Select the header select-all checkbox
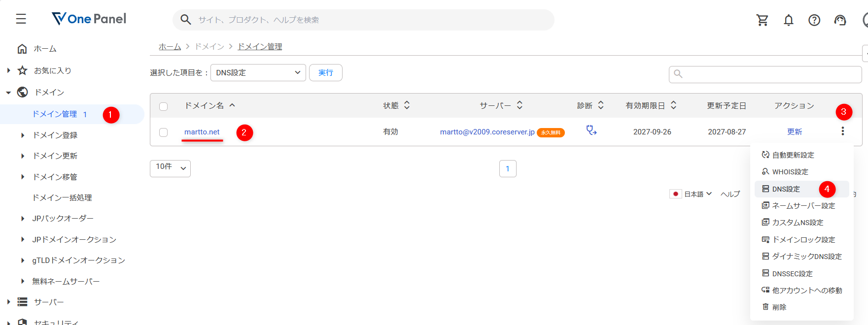 pyautogui.click(x=164, y=106)
